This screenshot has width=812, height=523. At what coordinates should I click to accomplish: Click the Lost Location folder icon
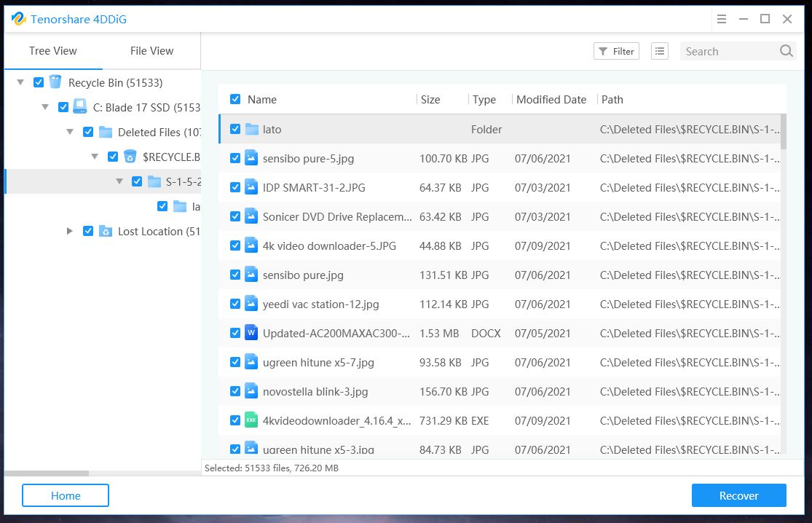(x=106, y=231)
